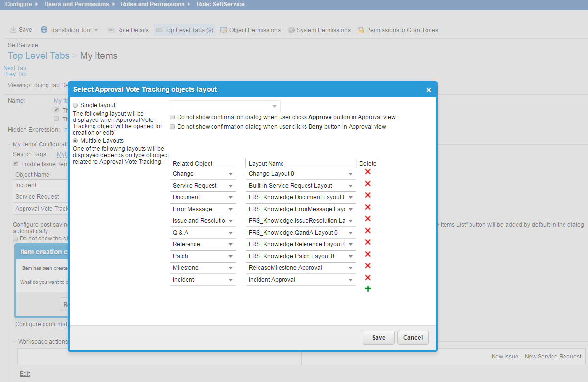This screenshot has width=588, height=382.
Task: Select the Single layout radio button
Action: pyautogui.click(x=75, y=105)
